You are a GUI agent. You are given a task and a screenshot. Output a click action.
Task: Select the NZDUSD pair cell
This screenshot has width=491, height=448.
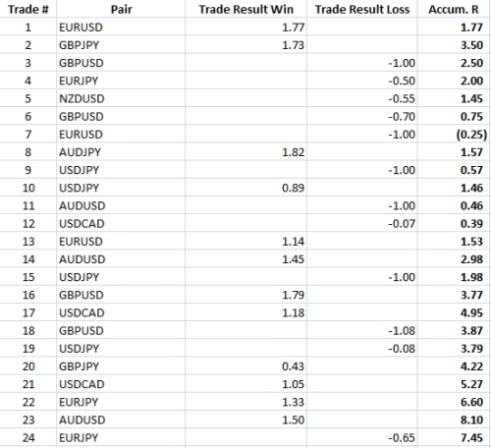point(121,98)
